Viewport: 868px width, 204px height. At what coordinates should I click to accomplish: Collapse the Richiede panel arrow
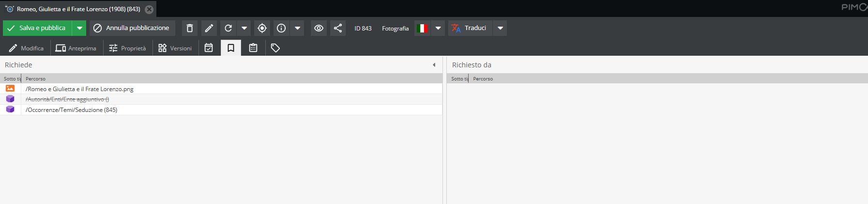[x=434, y=65]
